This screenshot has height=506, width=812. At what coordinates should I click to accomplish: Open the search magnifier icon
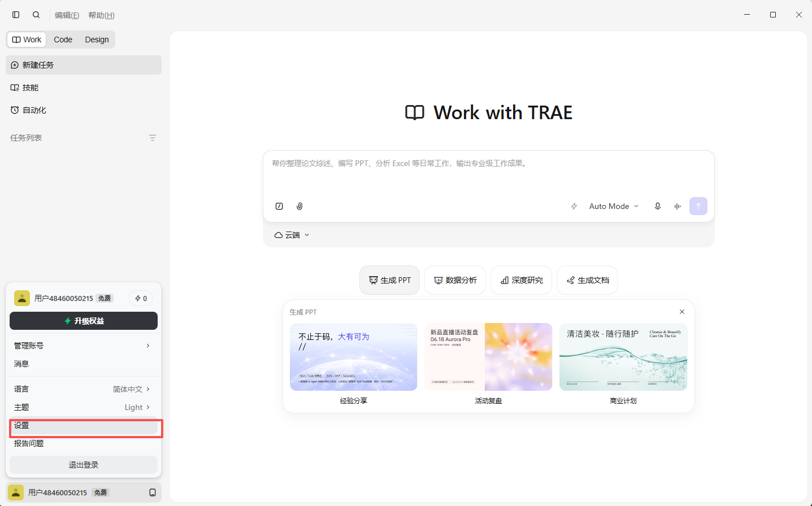point(36,15)
